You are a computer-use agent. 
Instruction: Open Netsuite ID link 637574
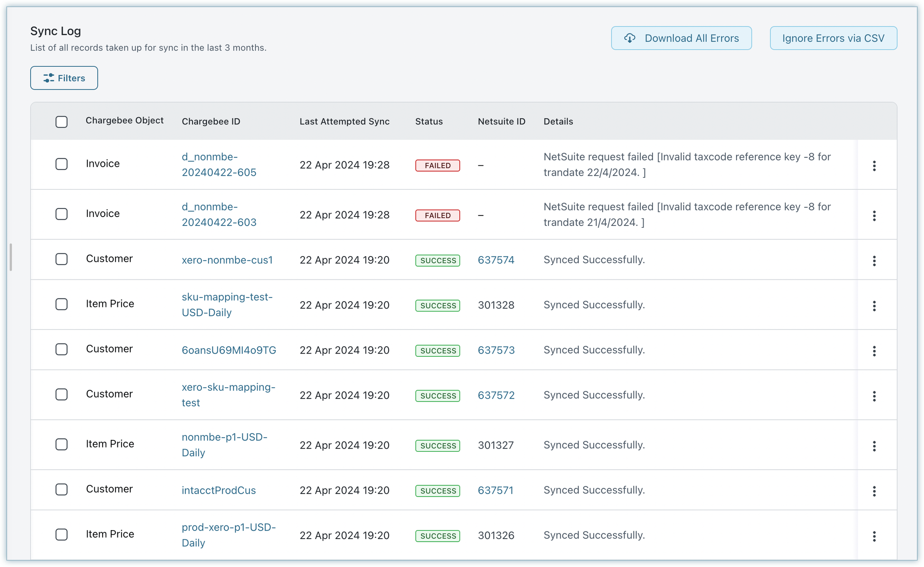point(496,260)
